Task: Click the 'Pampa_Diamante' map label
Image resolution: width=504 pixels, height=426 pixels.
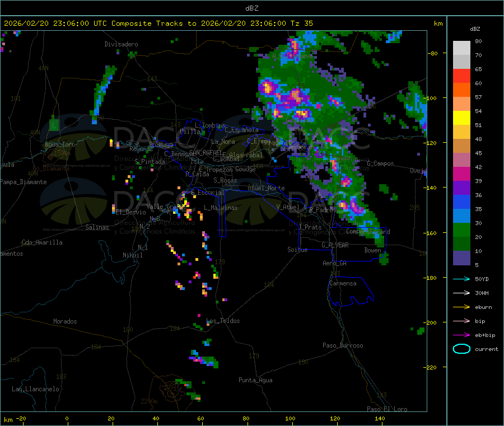Action: pyautogui.click(x=24, y=182)
